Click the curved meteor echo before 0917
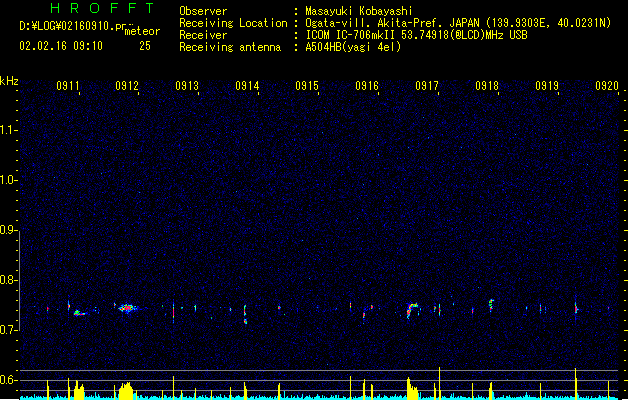The width and height of the screenshot is (629, 400). [x=412, y=311]
